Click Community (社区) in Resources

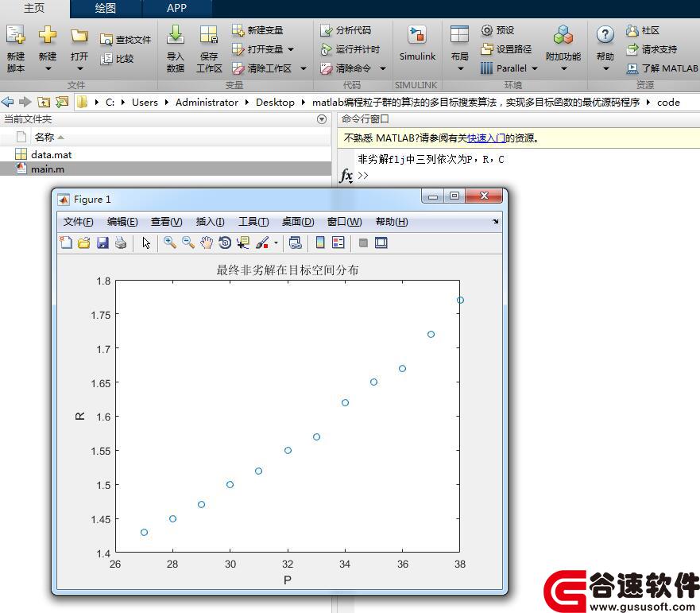(643, 30)
